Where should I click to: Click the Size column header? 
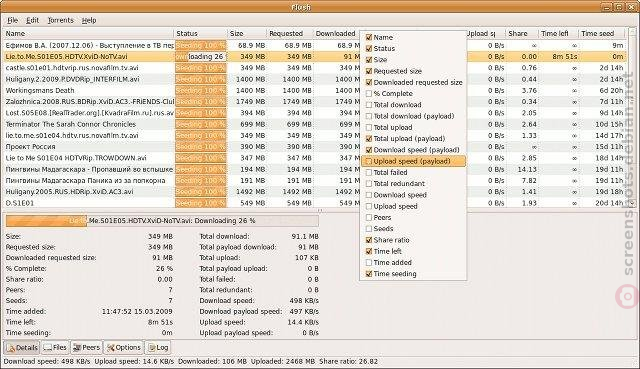(247, 33)
